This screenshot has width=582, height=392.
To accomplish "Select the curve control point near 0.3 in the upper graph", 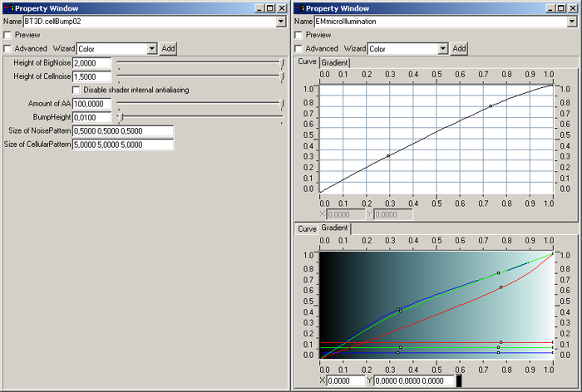I will (388, 156).
